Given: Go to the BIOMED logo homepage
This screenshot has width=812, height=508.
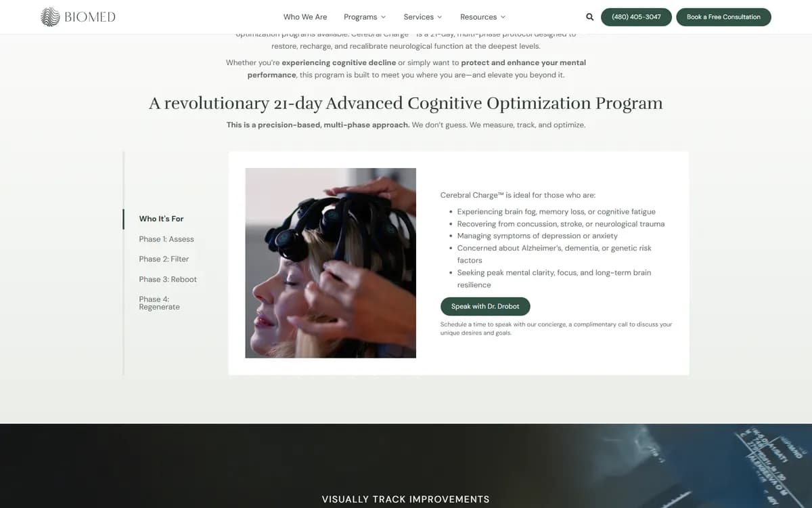Looking at the screenshot, I should coord(78,17).
